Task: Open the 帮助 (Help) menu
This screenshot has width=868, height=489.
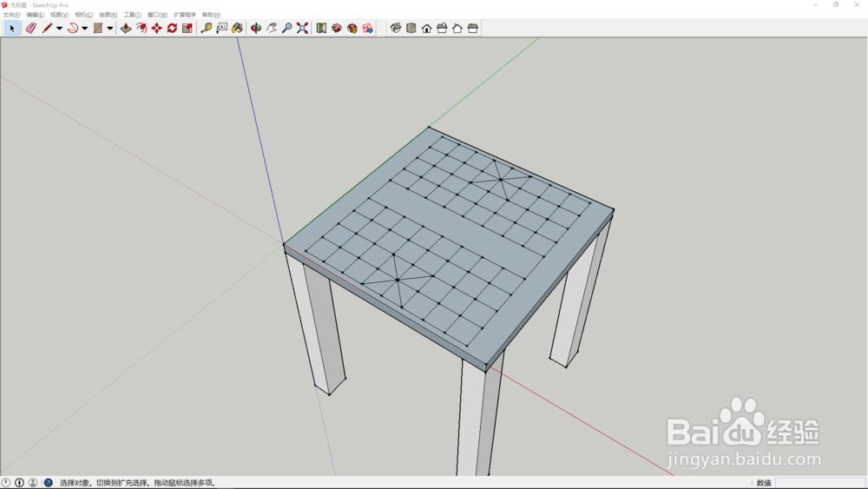Action: tap(211, 15)
